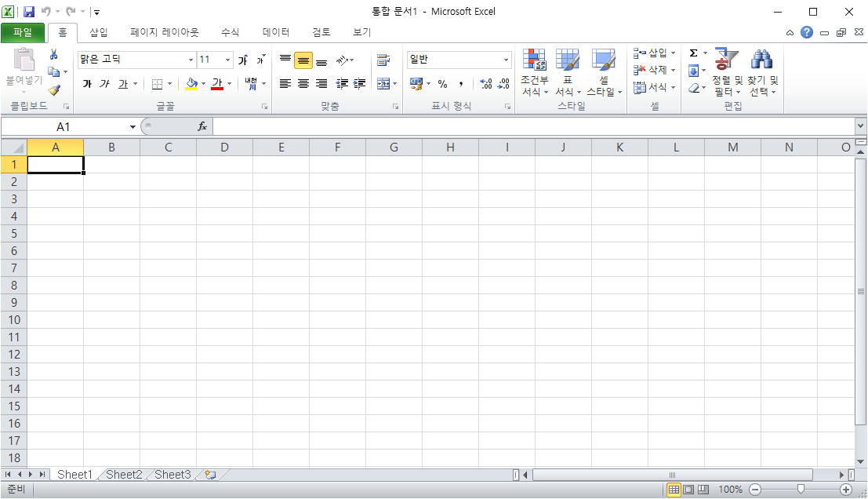Click the Undo arrow icon
This screenshot has width=868, height=499.
coord(46,12)
